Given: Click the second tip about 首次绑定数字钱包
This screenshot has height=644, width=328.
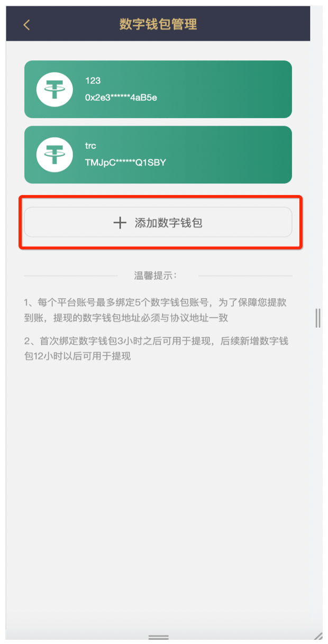Looking at the screenshot, I should pos(156,348).
